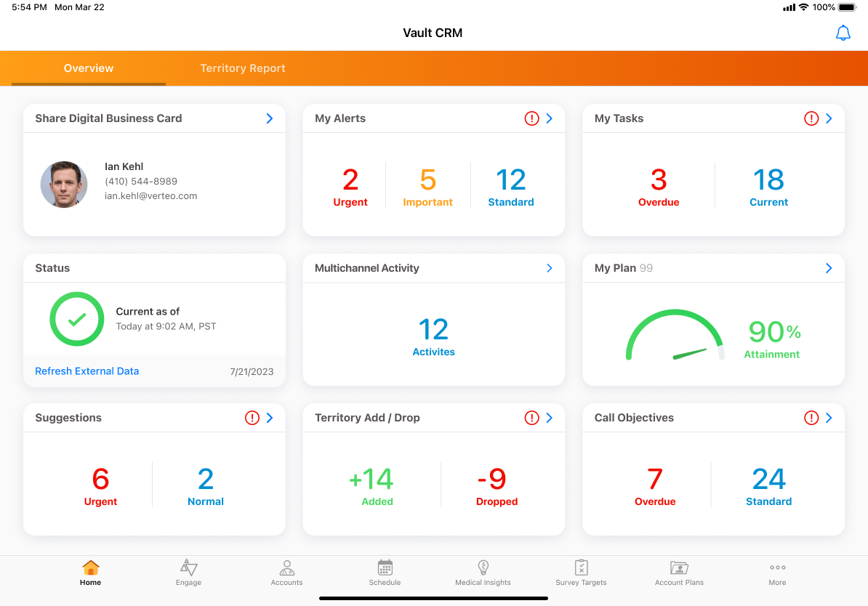Open the notifications bell
Viewport: 868px width, 606px height.
[x=843, y=33]
